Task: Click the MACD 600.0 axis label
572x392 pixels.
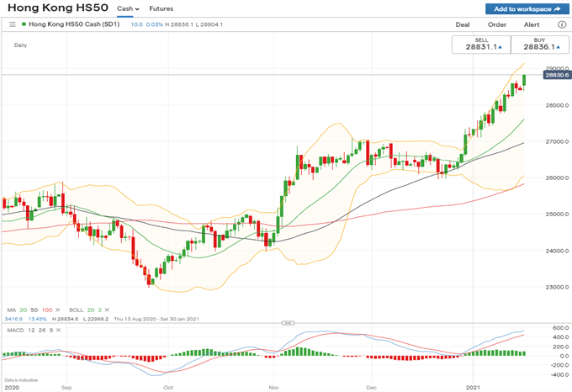Action: click(561, 328)
